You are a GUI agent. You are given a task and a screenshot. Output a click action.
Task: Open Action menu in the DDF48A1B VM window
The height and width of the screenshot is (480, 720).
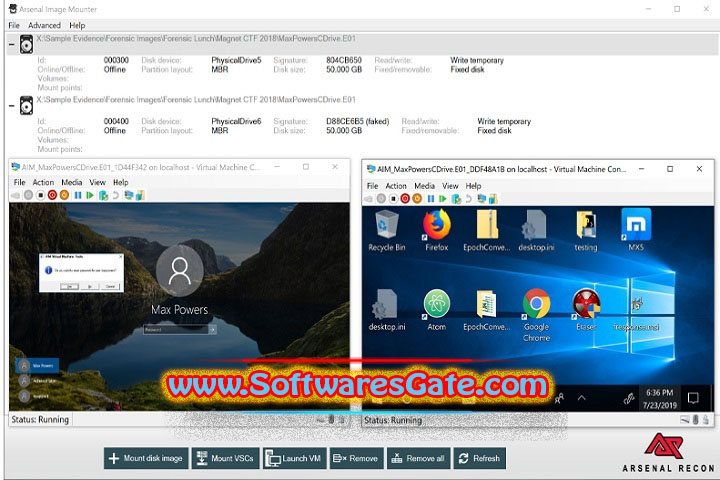pos(396,186)
